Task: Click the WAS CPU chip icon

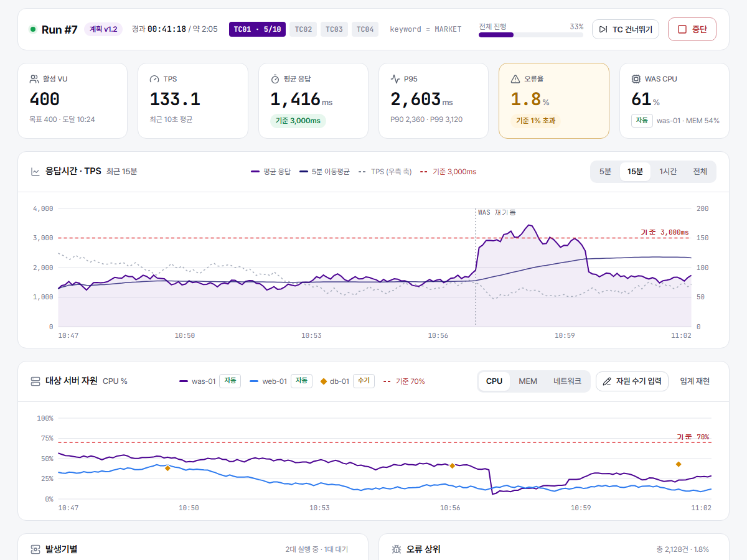Action: coord(636,79)
